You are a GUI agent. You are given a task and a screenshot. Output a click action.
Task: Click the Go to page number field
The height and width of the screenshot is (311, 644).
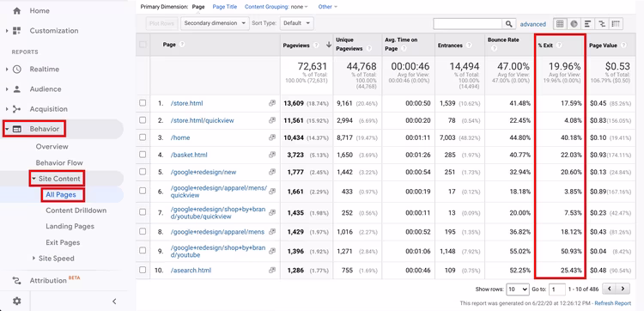tap(557, 290)
